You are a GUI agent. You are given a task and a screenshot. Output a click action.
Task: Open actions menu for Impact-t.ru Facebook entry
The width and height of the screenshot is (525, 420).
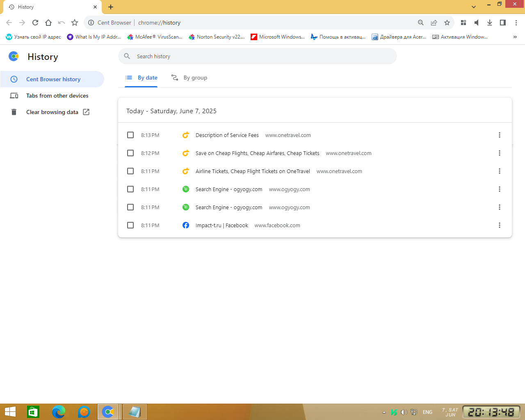coord(500,225)
